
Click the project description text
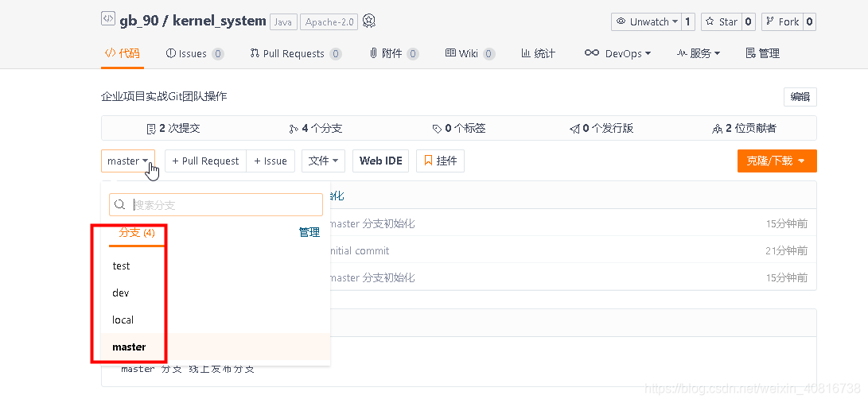(x=164, y=97)
